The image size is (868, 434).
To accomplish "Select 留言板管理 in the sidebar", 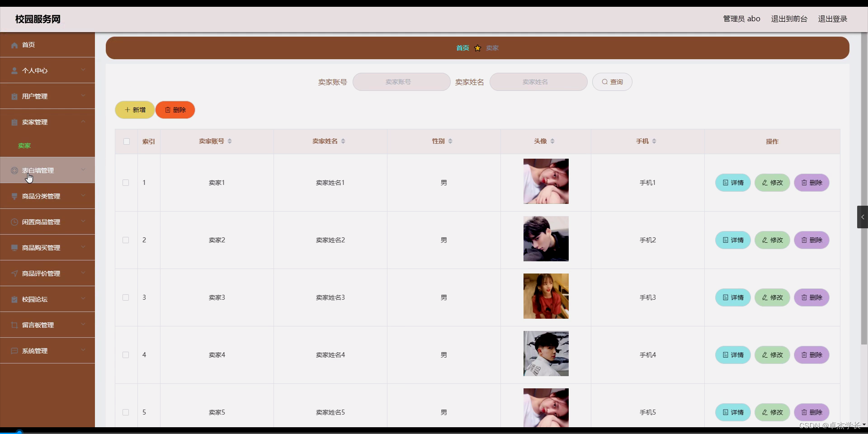I will [38, 325].
